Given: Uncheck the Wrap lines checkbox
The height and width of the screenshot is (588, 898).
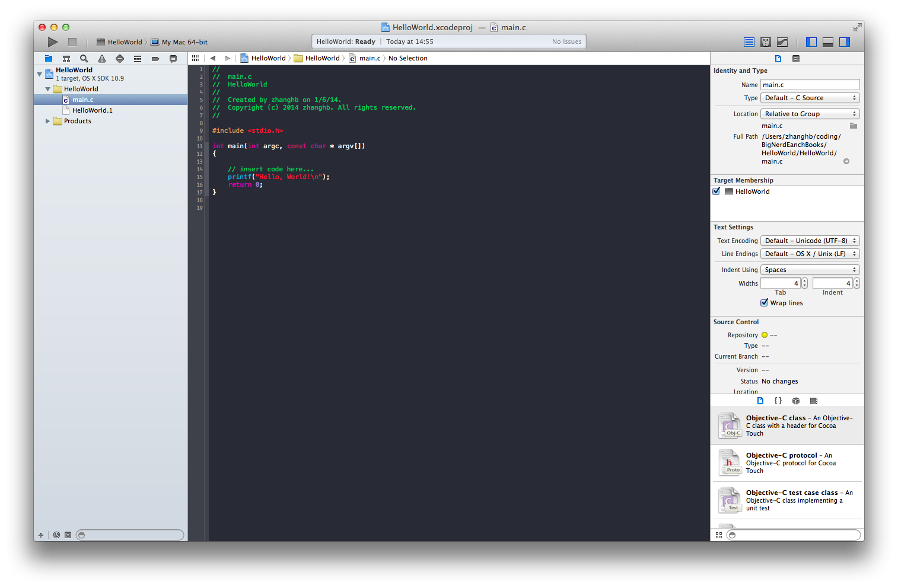Looking at the screenshot, I should pyautogui.click(x=765, y=303).
